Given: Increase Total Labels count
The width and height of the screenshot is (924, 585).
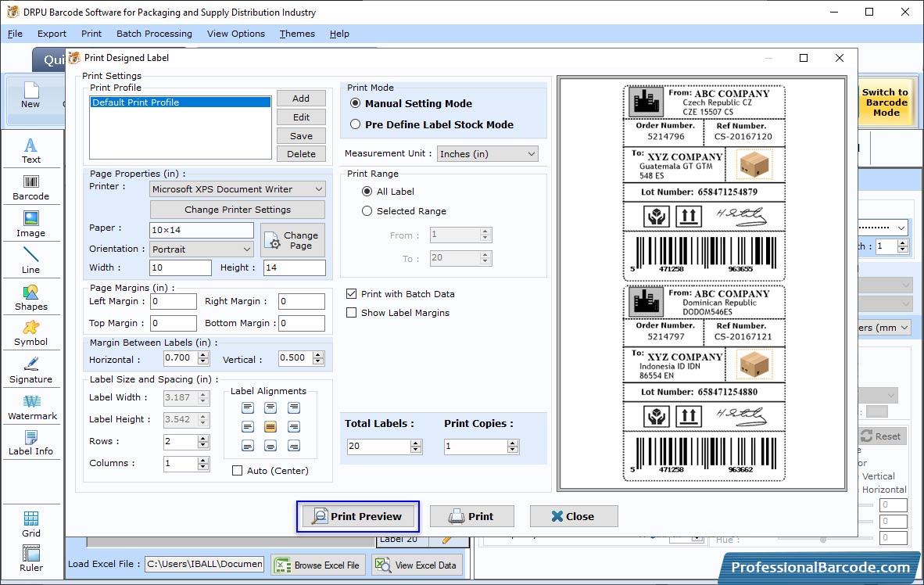Looking at the screenshot, I should coord(416,443).
